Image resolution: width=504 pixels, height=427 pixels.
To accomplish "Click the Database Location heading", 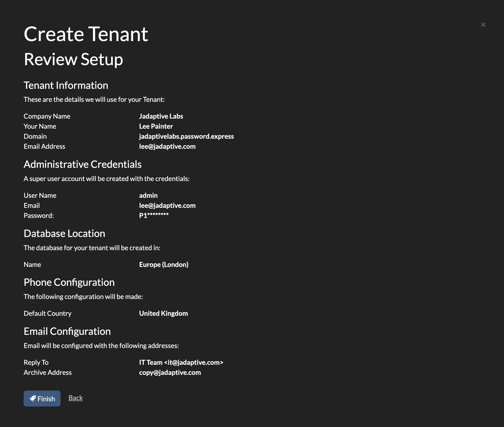I will pyautogui.click(x=64, y=234).
